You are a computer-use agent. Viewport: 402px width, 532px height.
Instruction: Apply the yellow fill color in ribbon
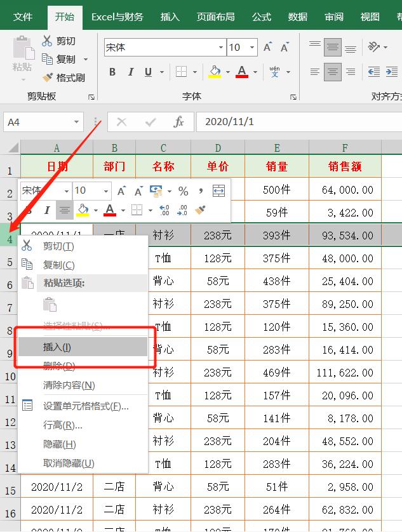click(x=215, y=72)
